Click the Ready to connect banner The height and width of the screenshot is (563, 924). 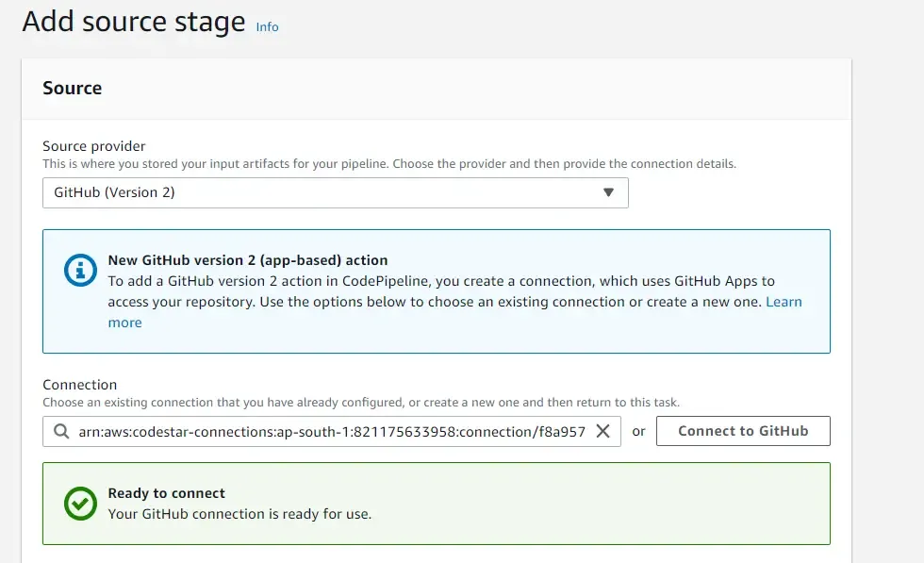[436, 503]
